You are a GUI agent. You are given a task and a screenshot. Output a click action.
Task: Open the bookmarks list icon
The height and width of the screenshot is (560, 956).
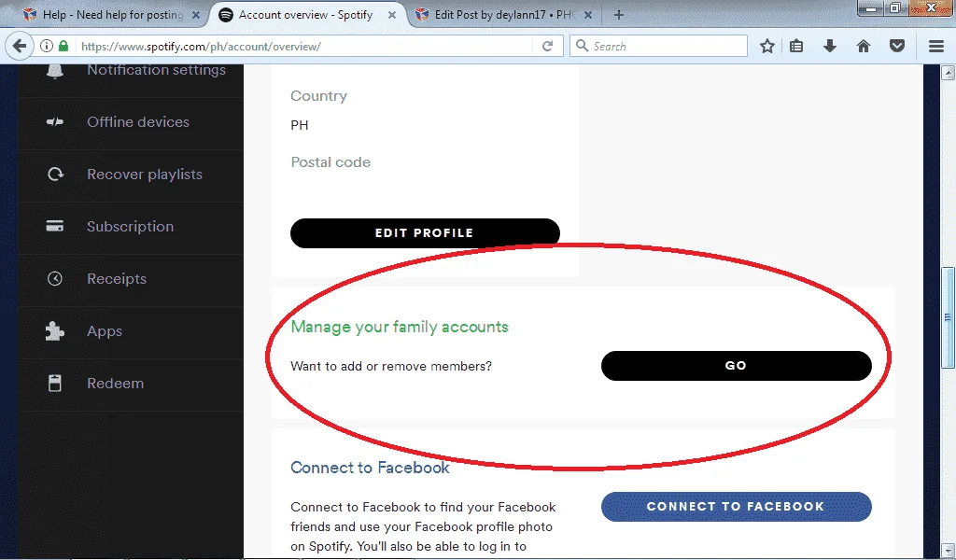[x=796, y=46]
